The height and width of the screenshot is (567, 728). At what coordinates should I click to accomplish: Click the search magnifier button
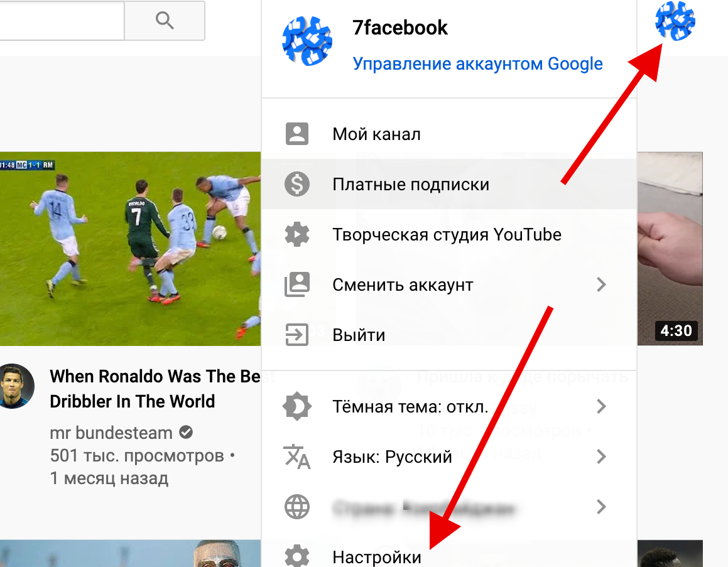(x=165, y=21)
